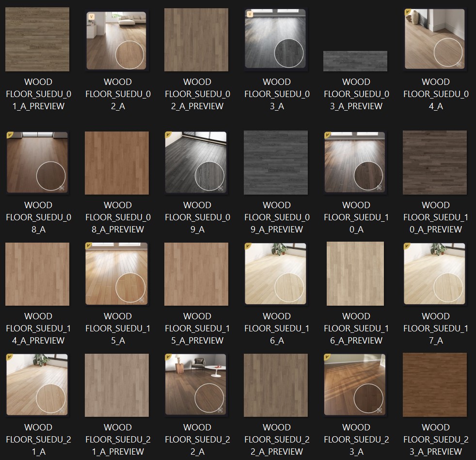Select WOOD FLOOR_SUEDU_08_A material thumbnail
The width and height of the screenshot is (476, 460).
37,162
